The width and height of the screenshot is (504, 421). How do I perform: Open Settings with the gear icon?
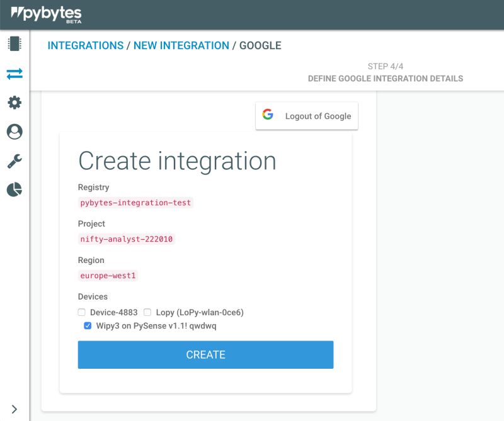pos(15,103)
